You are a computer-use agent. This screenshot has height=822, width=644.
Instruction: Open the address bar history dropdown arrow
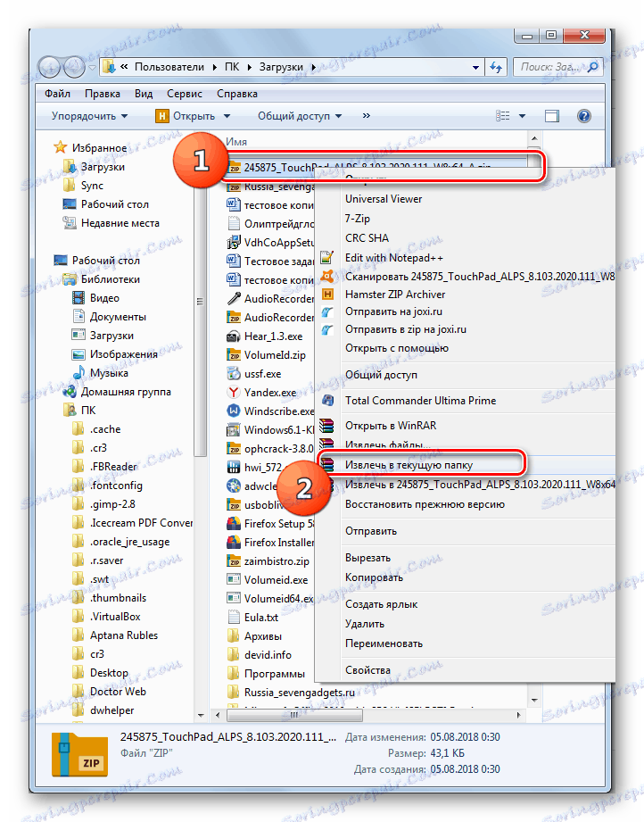point(475,67)
